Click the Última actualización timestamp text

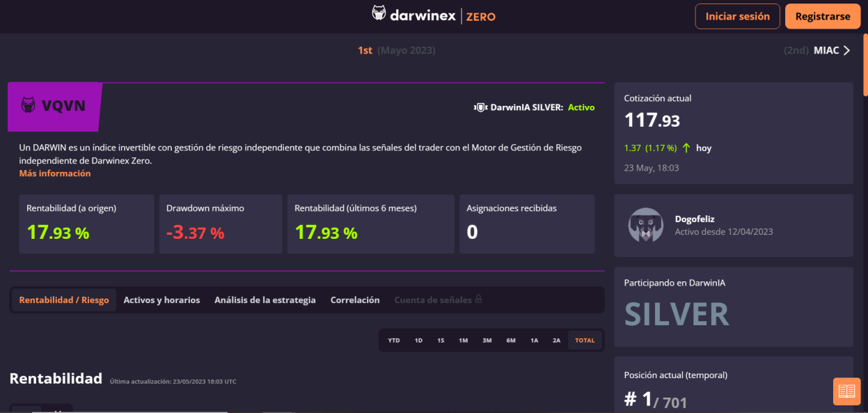click(173, 382)
